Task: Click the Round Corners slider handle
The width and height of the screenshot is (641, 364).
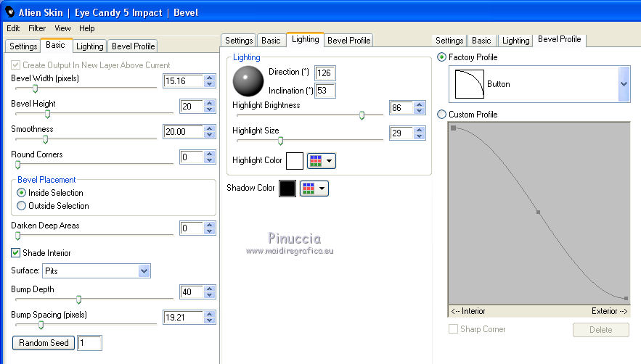Action: pyautogui.click(x=17, y=165)
